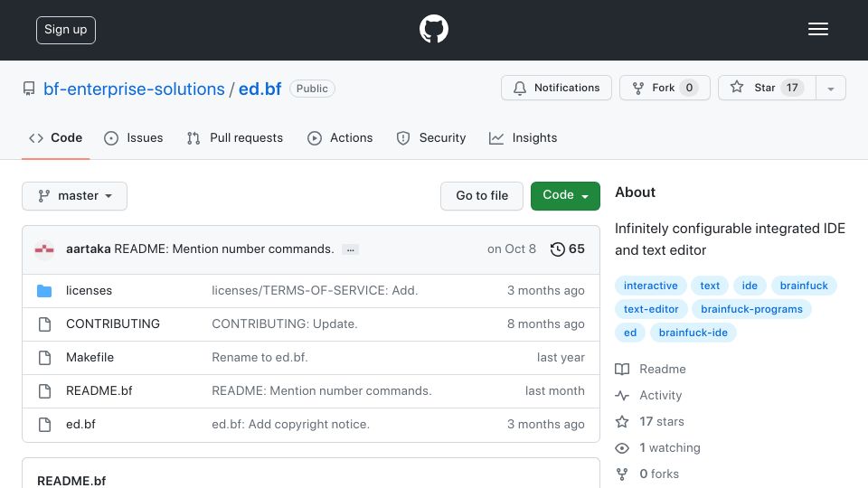Click the eye icon beside 1 watching

[622, 448]
